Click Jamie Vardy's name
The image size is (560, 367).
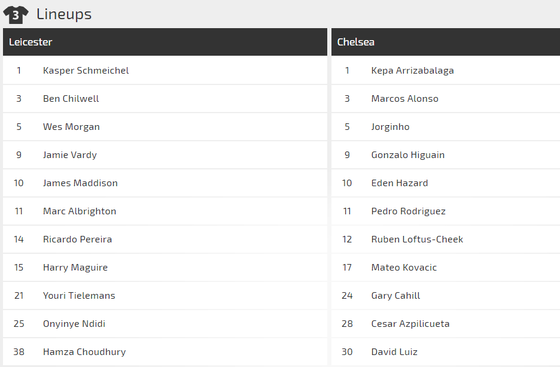(x=70, y=155)
